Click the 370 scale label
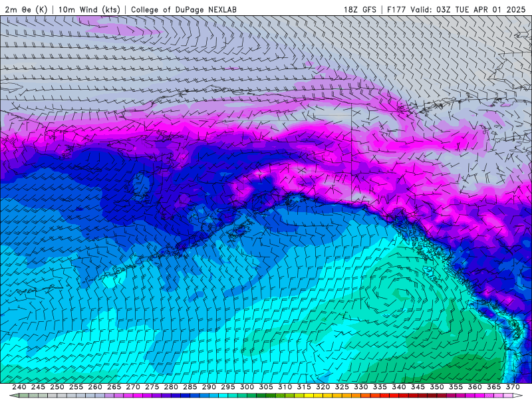Image resolution: width=532 pixels, height=399 pixels. pyautogui.click(x=513, y=387)
